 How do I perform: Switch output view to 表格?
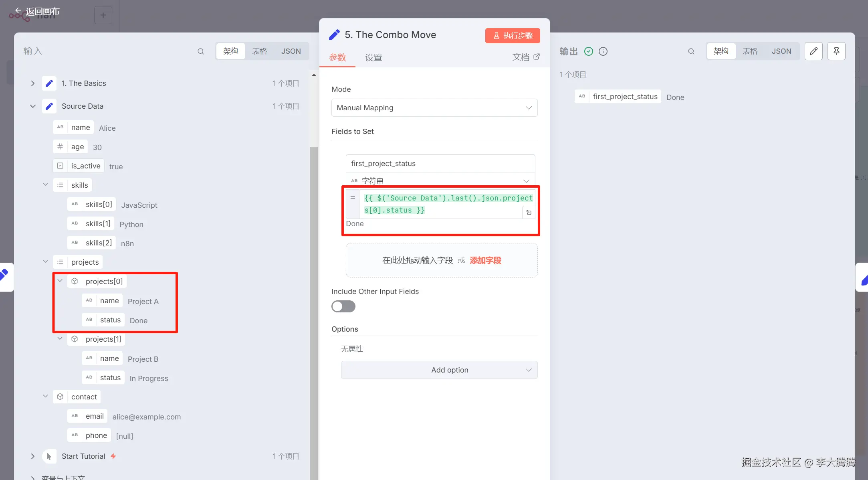[750, 51]
